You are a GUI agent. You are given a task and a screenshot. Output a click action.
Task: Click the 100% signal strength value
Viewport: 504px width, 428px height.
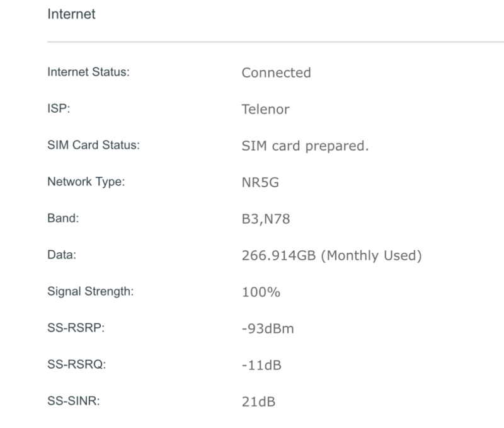(261, 292)
